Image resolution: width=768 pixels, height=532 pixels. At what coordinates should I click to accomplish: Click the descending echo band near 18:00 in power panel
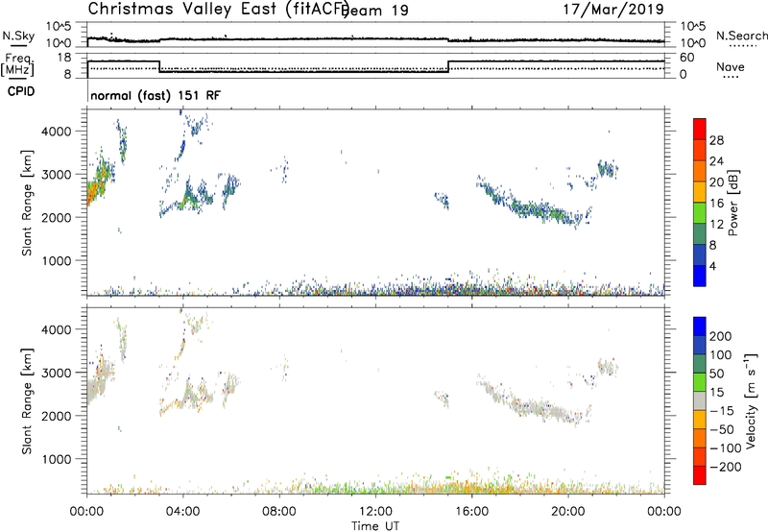click(532, 208)
